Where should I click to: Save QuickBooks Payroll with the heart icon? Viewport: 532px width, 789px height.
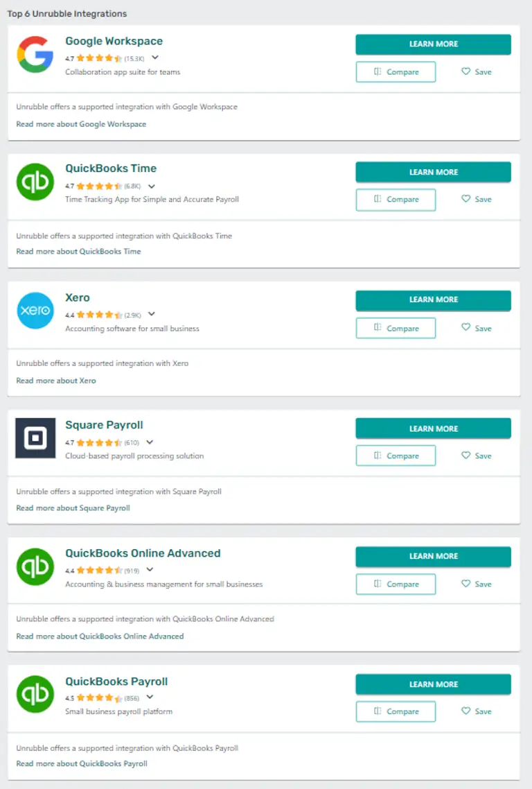click(476, 711)
